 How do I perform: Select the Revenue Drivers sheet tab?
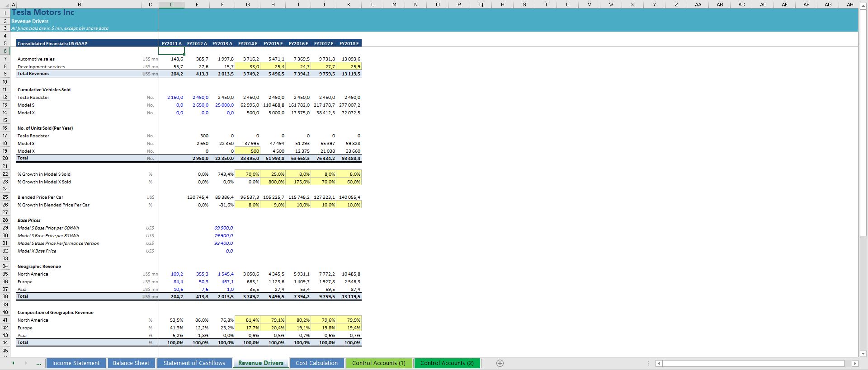click(261, 363)
